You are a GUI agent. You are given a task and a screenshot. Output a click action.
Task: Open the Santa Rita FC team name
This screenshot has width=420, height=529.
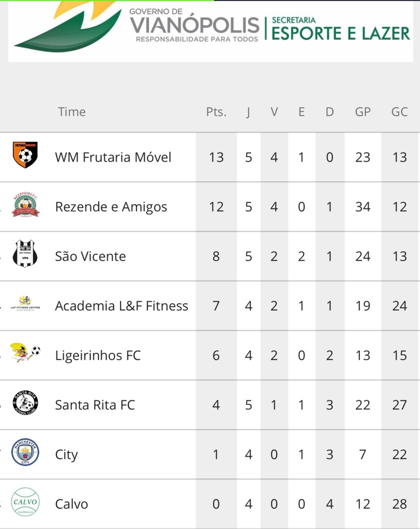(95, 405)
